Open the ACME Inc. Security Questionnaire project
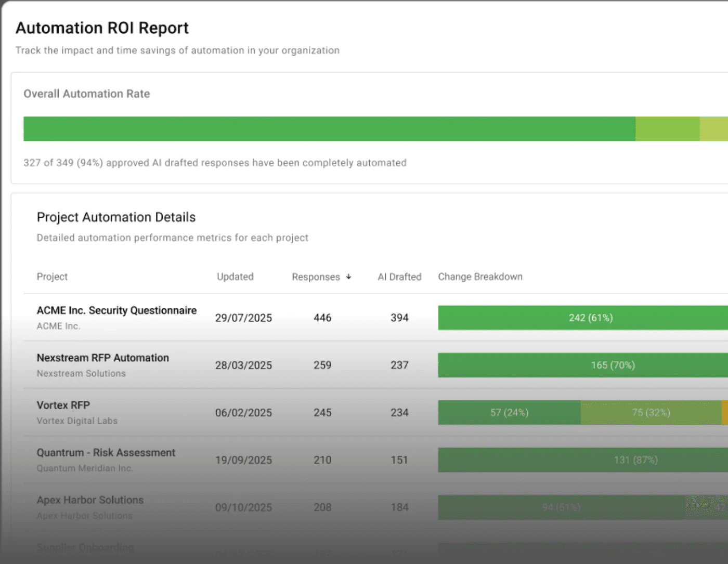This screenshot has width=728, height=564. coord(116,310)
